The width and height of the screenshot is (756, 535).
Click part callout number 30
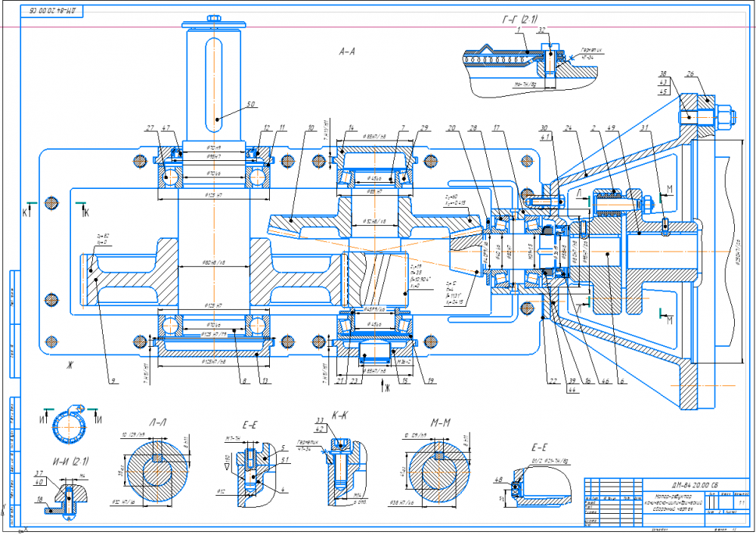[x=544, y=128]
